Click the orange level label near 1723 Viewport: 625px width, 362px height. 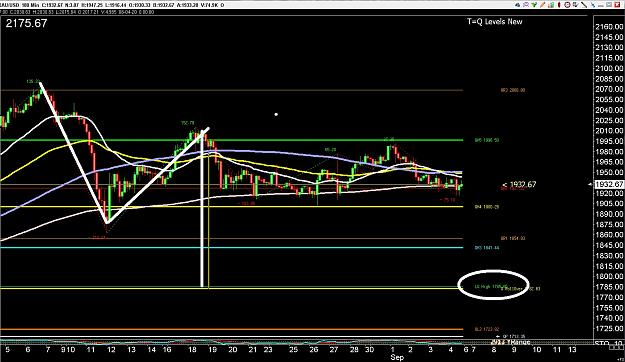coord(487,329)
